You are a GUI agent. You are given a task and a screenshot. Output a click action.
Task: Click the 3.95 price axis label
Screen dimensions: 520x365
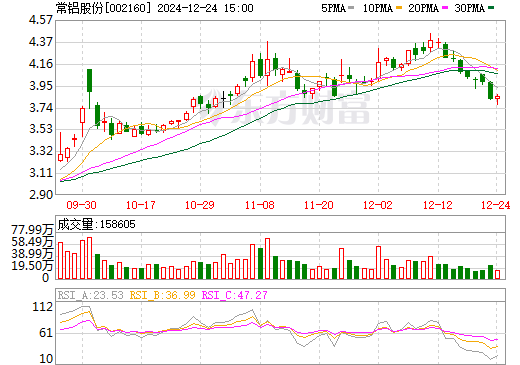[x=41, y=86]
